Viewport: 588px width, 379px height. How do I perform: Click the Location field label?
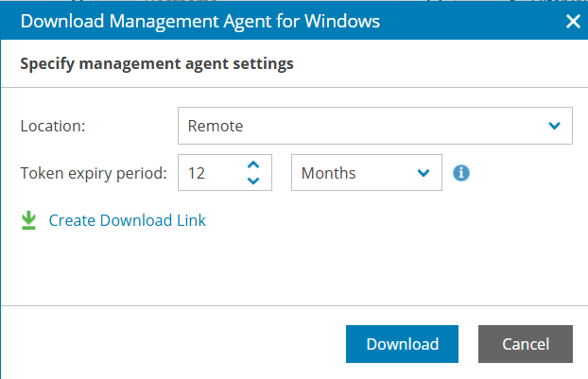pyautogui.click(x=53, y=126)
